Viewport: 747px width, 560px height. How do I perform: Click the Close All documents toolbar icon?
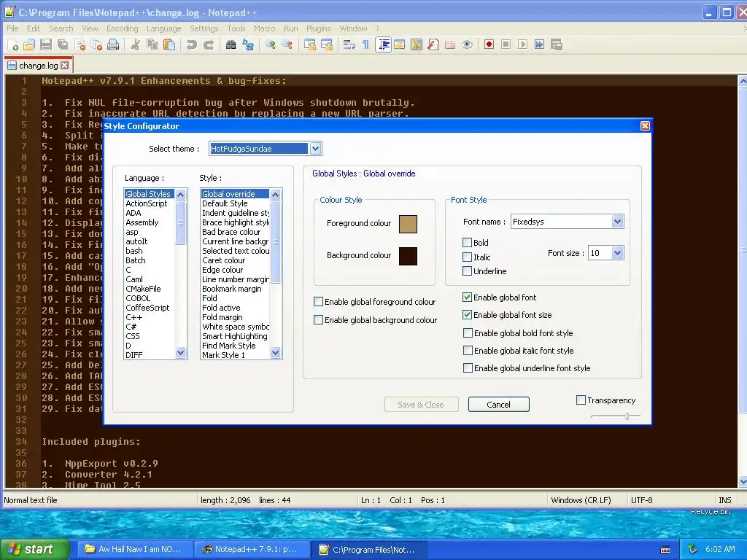point(96,44)
